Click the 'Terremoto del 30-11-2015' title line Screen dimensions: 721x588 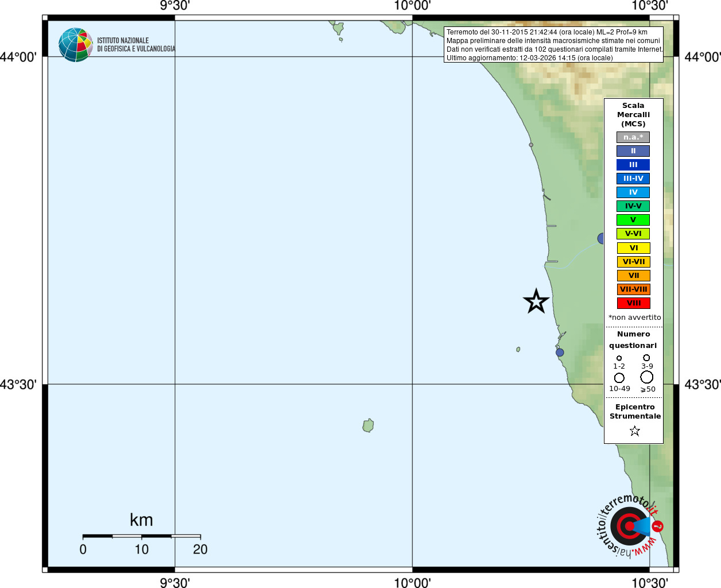[x=547, y=32]
